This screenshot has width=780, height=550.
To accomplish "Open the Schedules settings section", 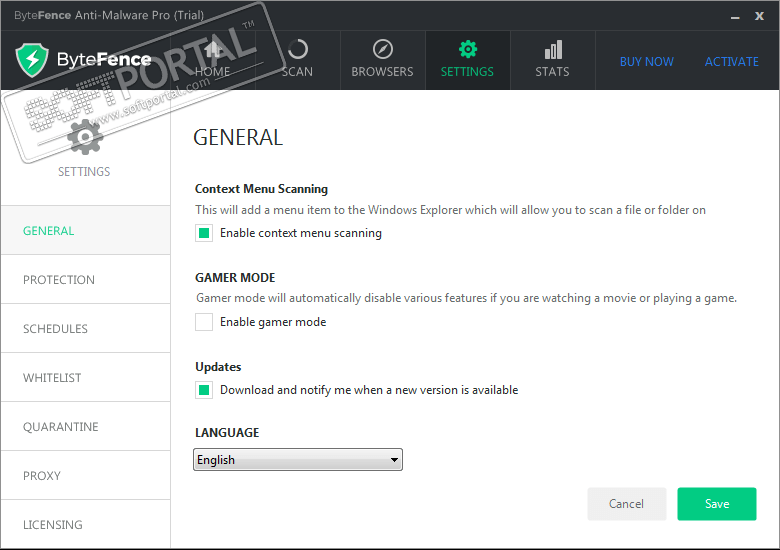I will 86,328.
